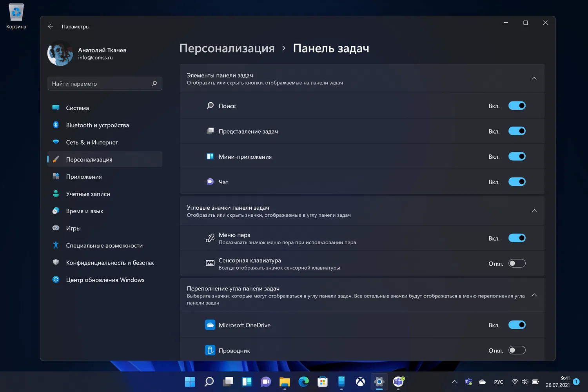
Task: Click the Персонализация breadcrumb link
Action: click(x=227, y=48)
